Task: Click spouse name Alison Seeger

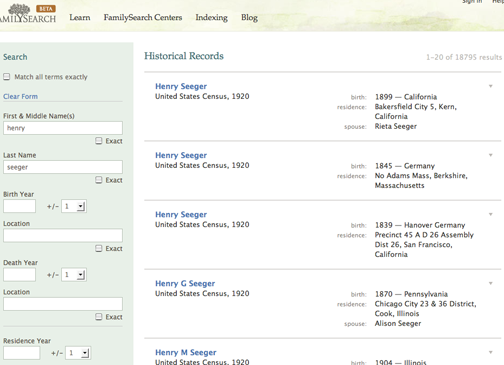Action: 398,323
